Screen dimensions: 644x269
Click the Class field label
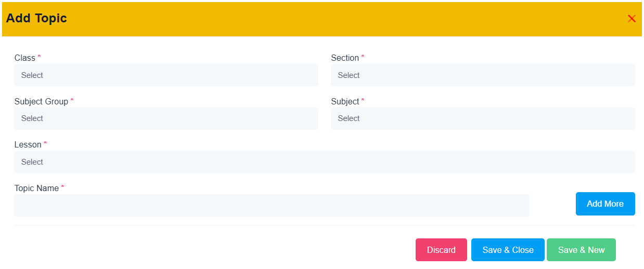coord(25,58)
